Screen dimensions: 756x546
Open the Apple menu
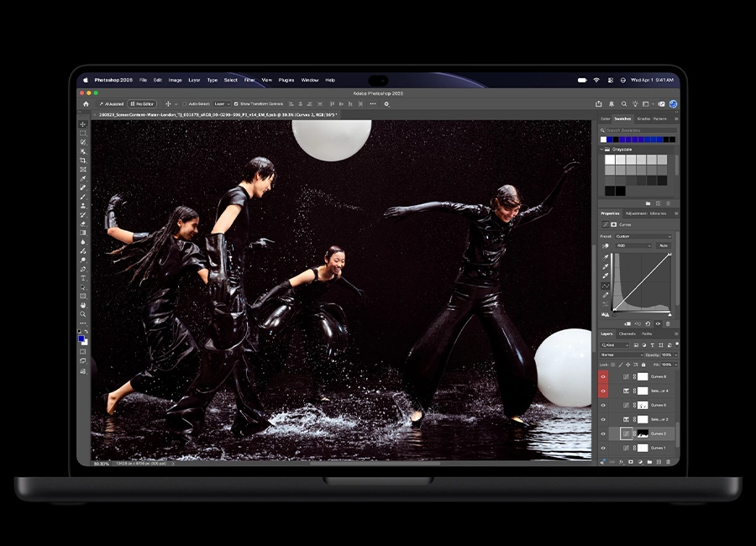click(x=86, y=80)
